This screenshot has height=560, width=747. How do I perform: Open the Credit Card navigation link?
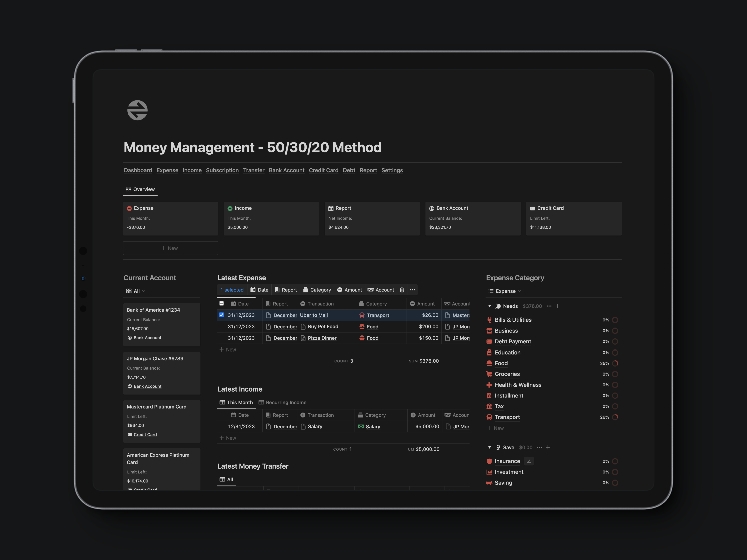[x=324, y=170]
